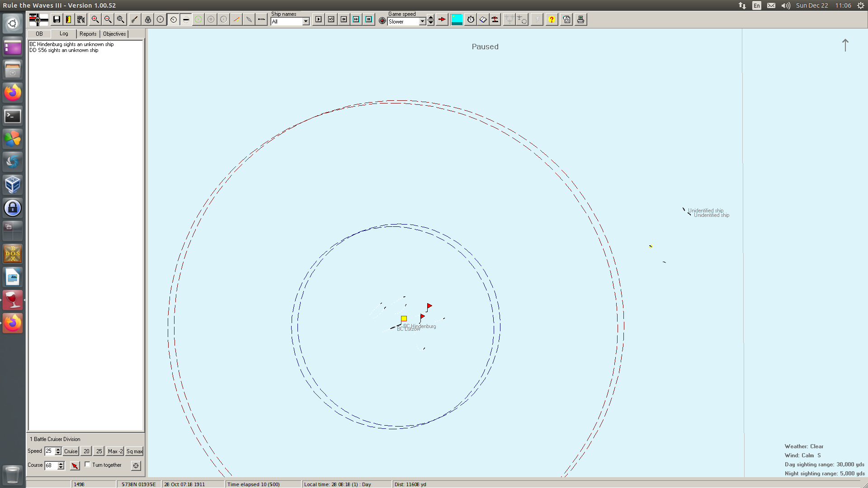Screen dimensions: 868x488
Task: Switch to the Log tab
Action: 64,33
